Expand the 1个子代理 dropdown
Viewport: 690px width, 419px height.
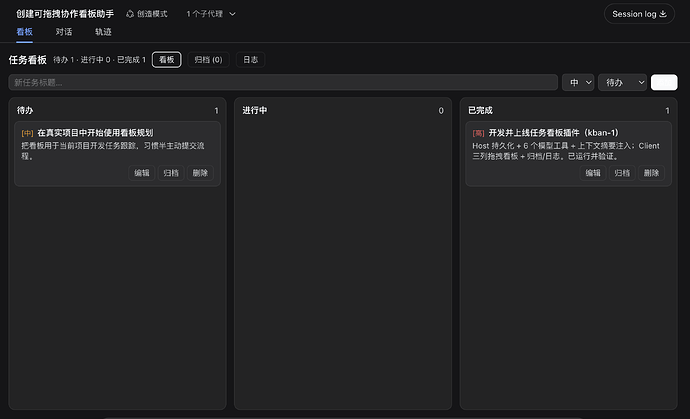(x=211, y=14)
